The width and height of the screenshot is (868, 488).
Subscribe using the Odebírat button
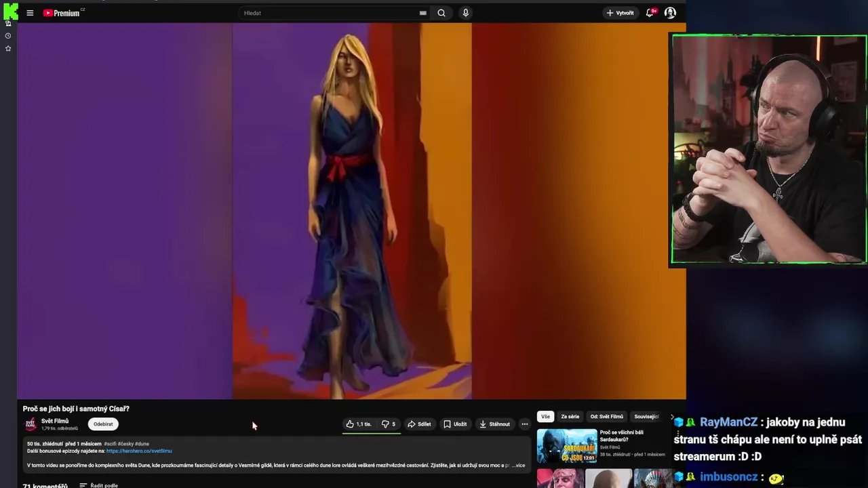[103, 424]
